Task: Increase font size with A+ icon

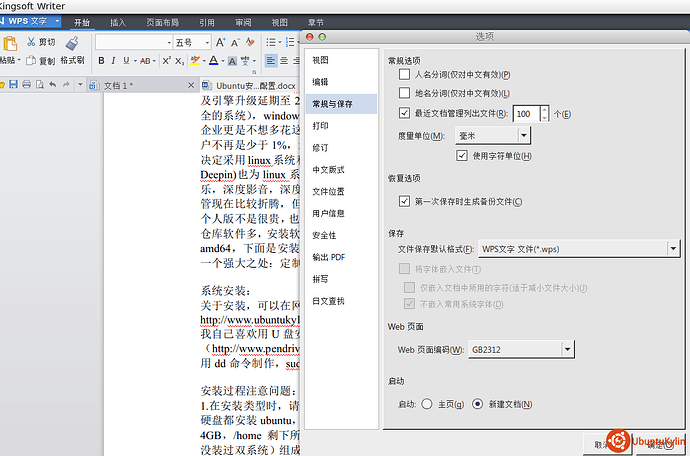Action: click(x=220, y=42)
